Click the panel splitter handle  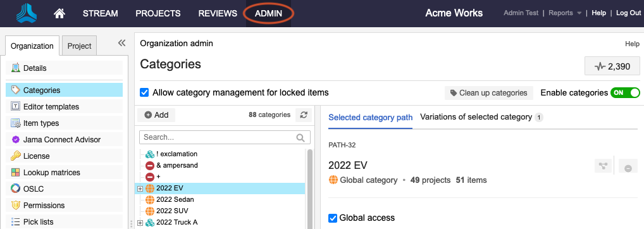pos(132,224)
